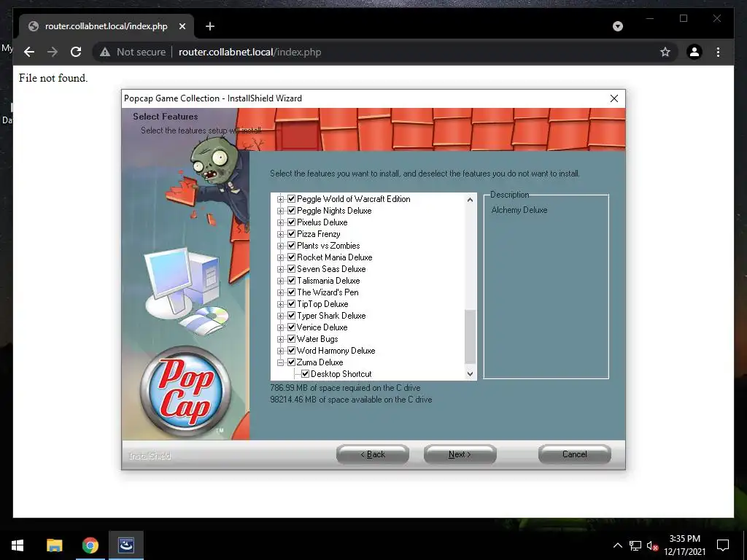Click Next to continue setup
Image resolution: width=747 pixels, height=560 pixels.
460,454
